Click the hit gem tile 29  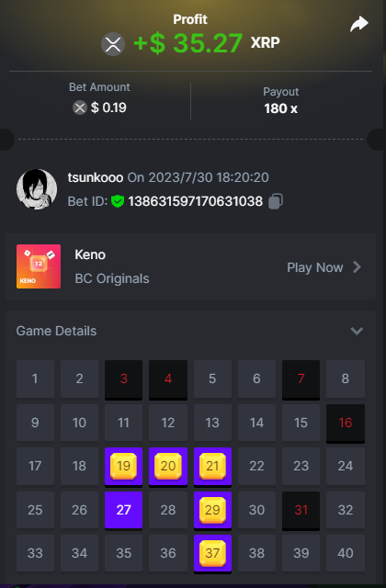click(x=212, y=510)
